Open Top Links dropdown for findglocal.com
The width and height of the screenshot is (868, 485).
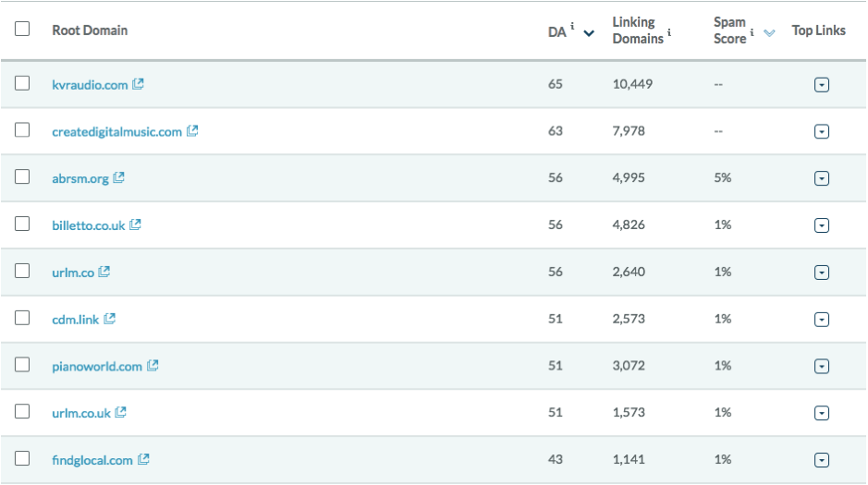(821, 460)
